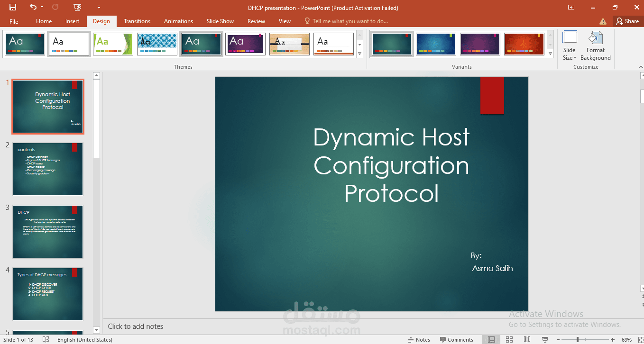Apply the plain white Office theme
This screenshot has height=344, width=644.
pyautogui.click(x=69, y=44)
